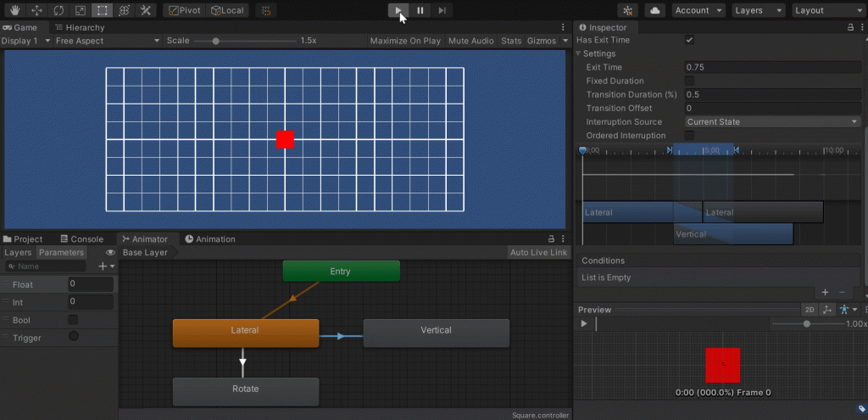Select the Vertical state node
Screen dimensions: 868x420
[436, 332]
